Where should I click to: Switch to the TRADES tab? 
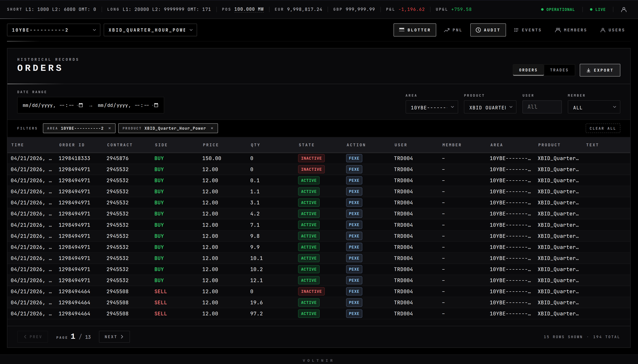pos(559,70)
